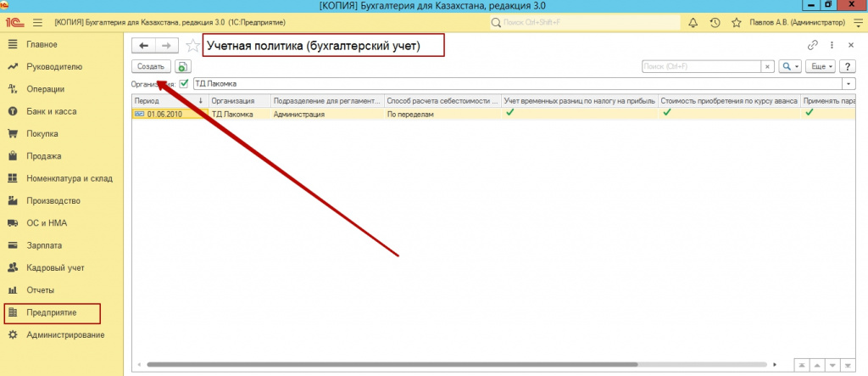868x376 pixels.
Task: Sort by Подразделение для регламент column
Action: (327, 101)
